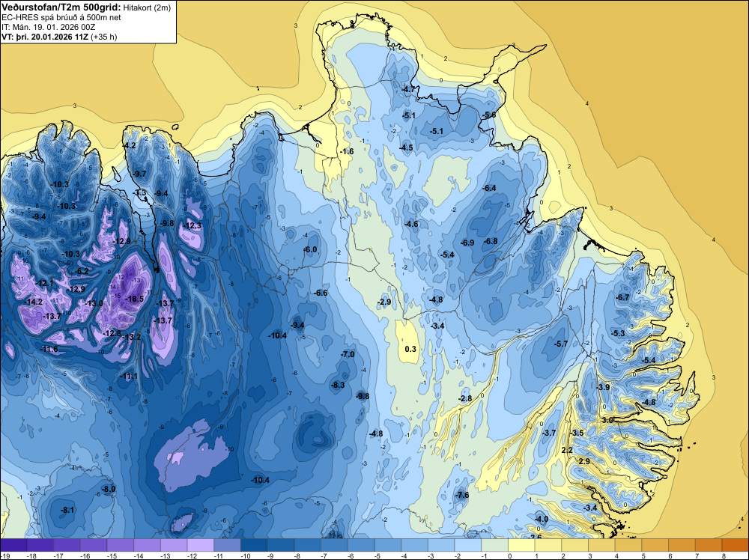
Task: Click legend swatch between -19 and -18
Action: [13, 544]
